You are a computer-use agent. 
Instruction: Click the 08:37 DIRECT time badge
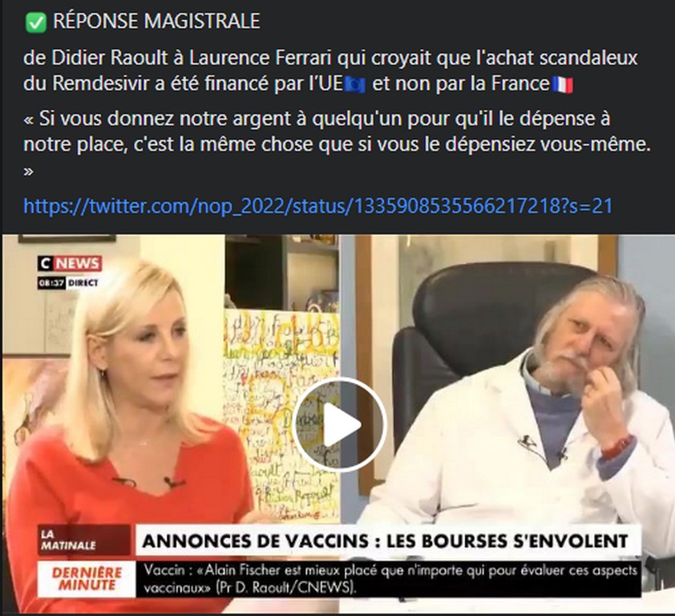68,283
